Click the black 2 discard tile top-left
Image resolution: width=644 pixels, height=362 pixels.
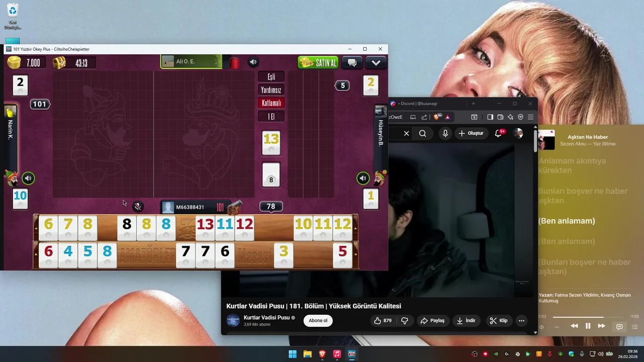pyautogui.click(x=20, y=85)
